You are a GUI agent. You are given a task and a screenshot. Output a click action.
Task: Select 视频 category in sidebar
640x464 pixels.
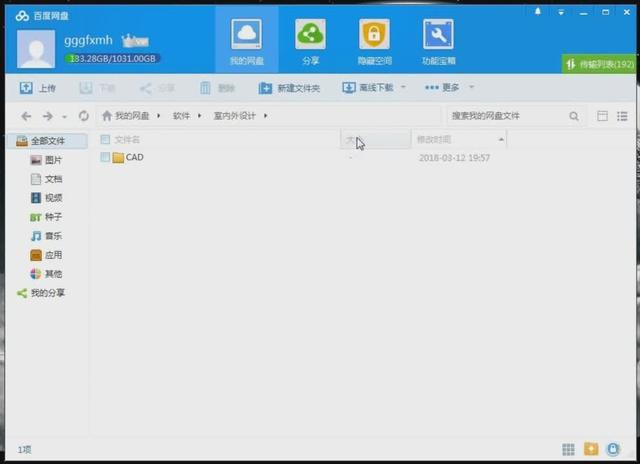(x=46, y=198)
